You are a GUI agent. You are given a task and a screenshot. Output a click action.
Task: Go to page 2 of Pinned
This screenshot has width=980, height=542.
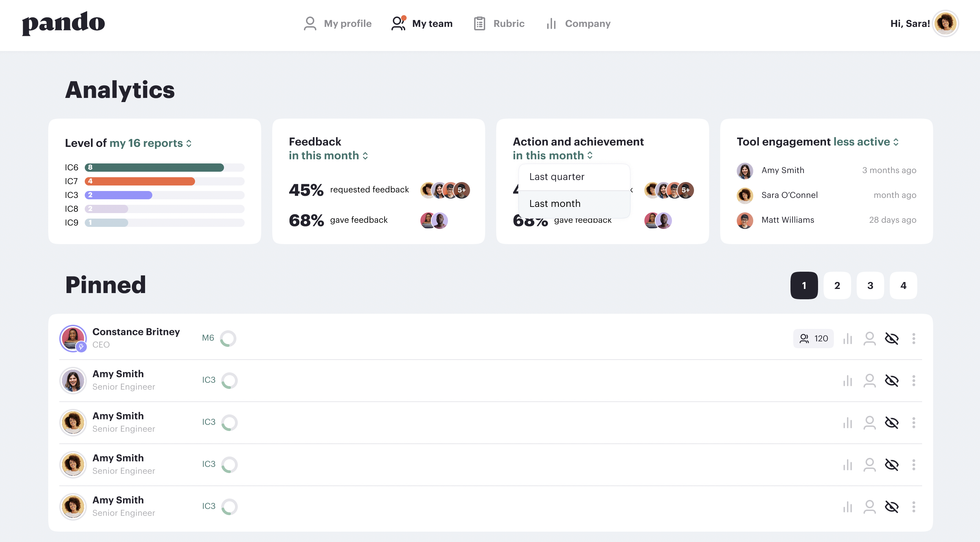[x=837, y=285]
